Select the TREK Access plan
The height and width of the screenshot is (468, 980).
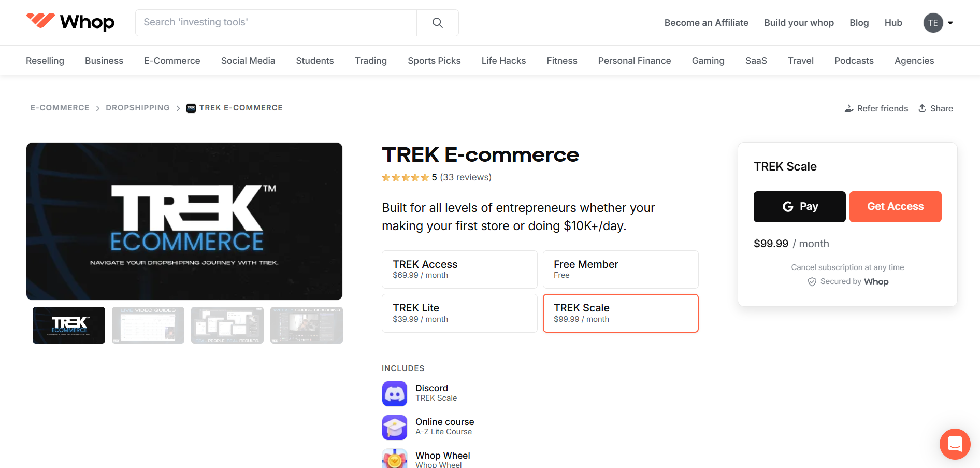coord(459,269)
